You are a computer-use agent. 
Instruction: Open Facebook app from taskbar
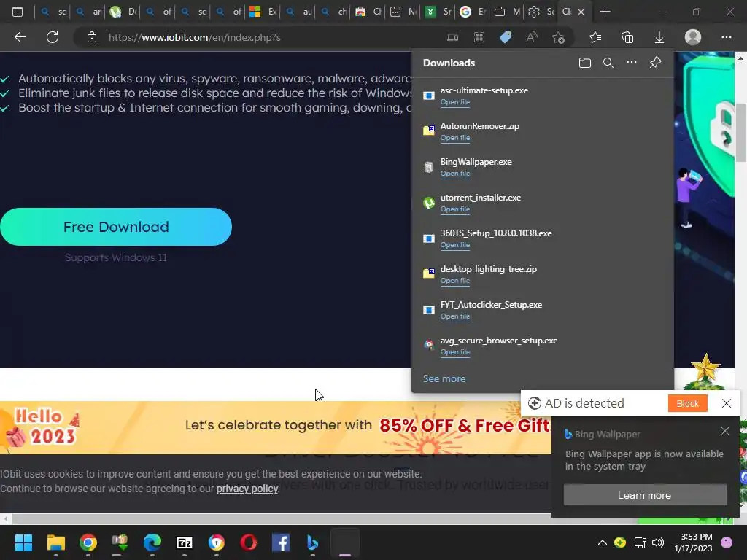281,542
